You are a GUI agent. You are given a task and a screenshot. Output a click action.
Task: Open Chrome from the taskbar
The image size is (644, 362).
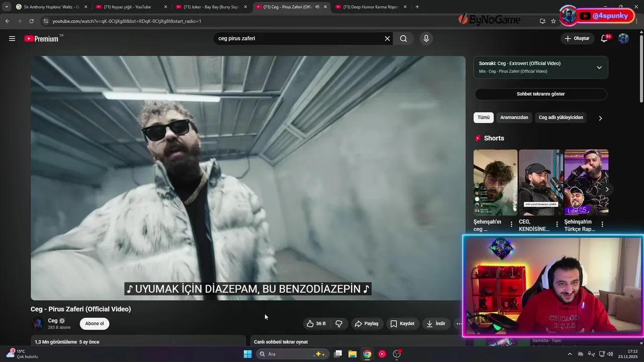coord(367,354)
